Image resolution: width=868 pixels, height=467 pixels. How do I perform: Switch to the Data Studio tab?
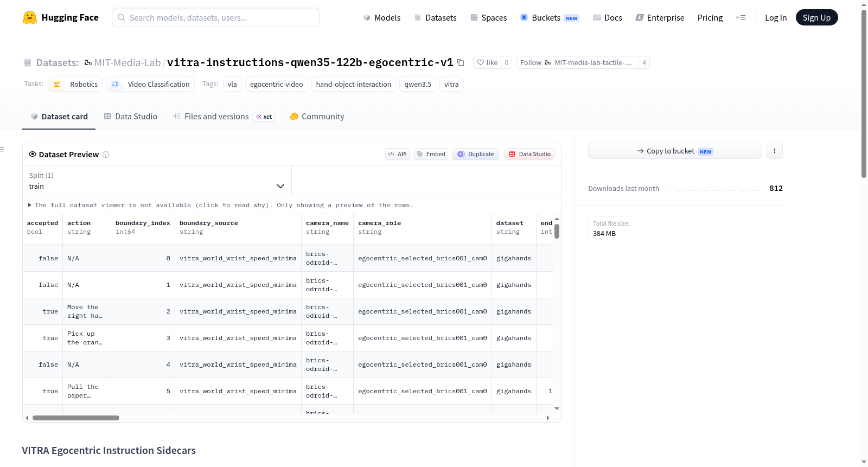(131, 117)
